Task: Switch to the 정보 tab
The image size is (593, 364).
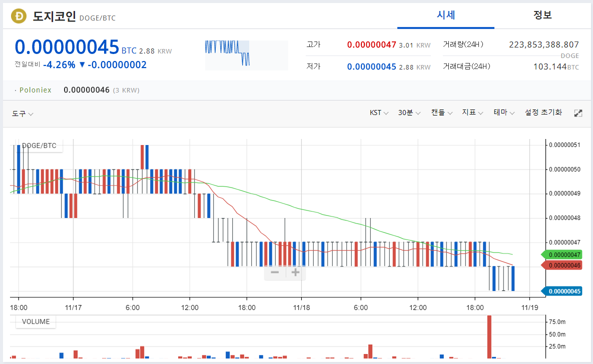Action: pyautogui.click(x=542, y=15)
